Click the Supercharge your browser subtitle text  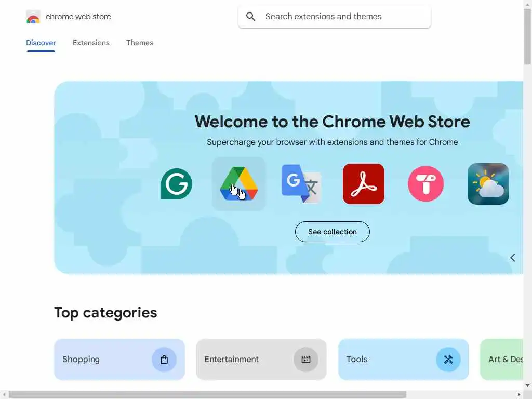[x=332, y=142]
